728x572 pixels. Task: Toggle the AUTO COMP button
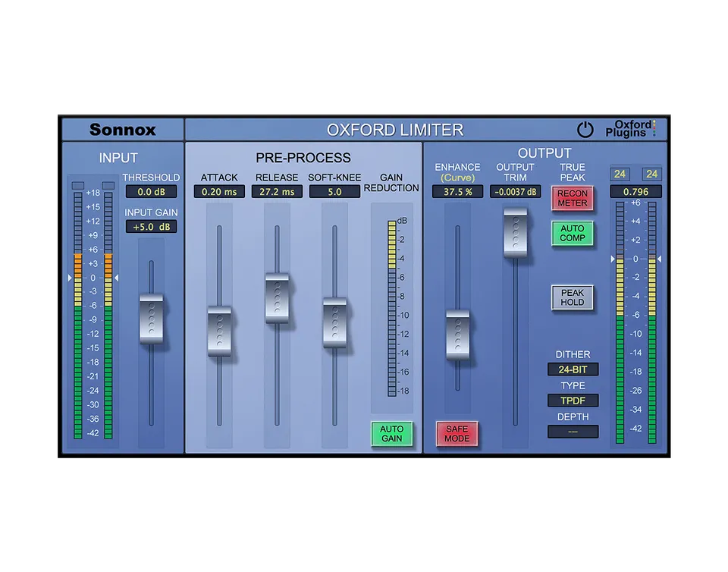click(573, 233)
